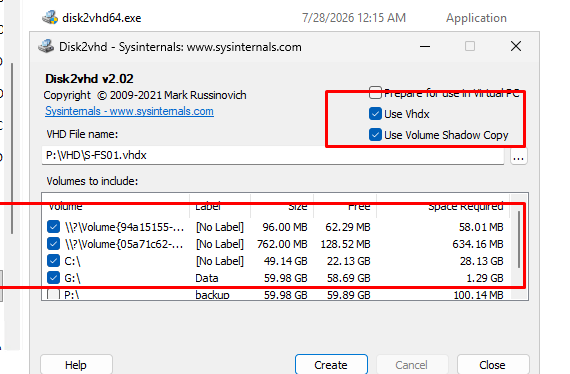Image resolution: width=570 pixels, height=374 pixels.
Task: Click the Create button
Action: coord(331,365)
